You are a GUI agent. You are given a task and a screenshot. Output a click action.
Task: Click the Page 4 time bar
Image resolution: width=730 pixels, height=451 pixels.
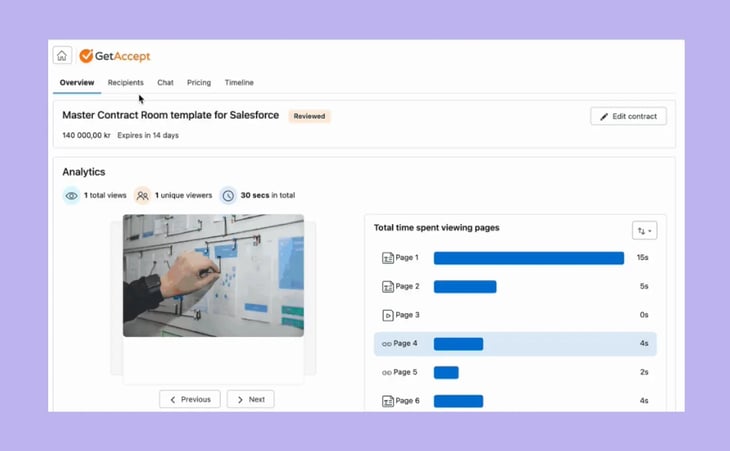tap(459, 344)
